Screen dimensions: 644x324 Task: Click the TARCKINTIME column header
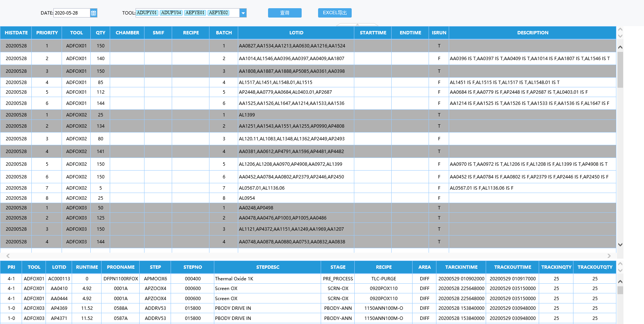461,267
